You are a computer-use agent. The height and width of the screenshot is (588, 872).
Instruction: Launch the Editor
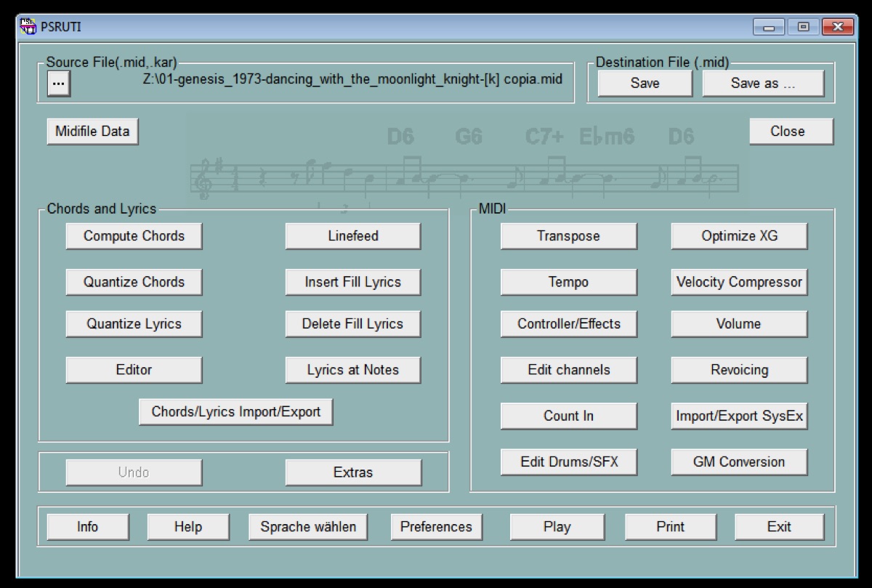134,370
